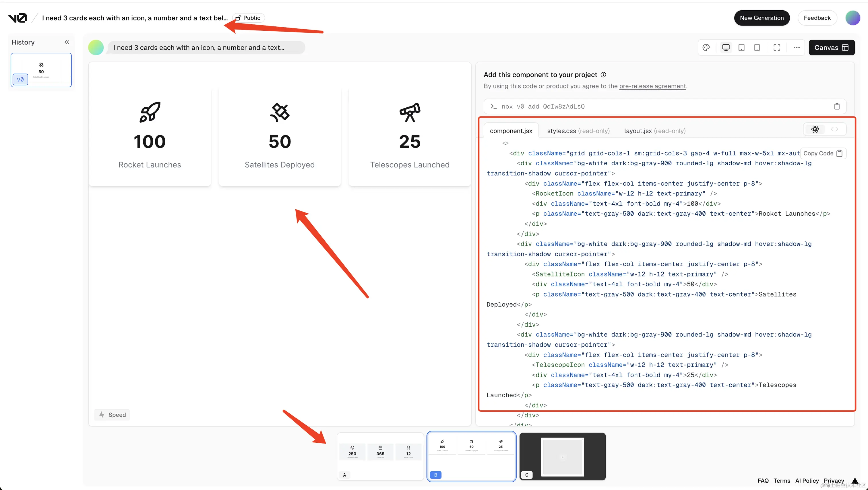Switch to styles.css tab
Screen dimensions: 868x490
(578, 131)
